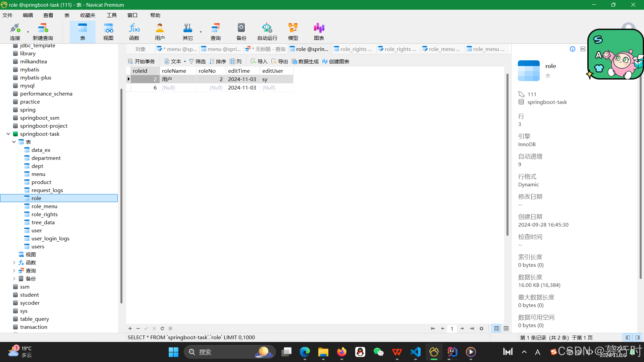Expand the 函数 node in the tree
This screenshot has width=644, height=362.
pyautogui.click(x=14, y=262)
